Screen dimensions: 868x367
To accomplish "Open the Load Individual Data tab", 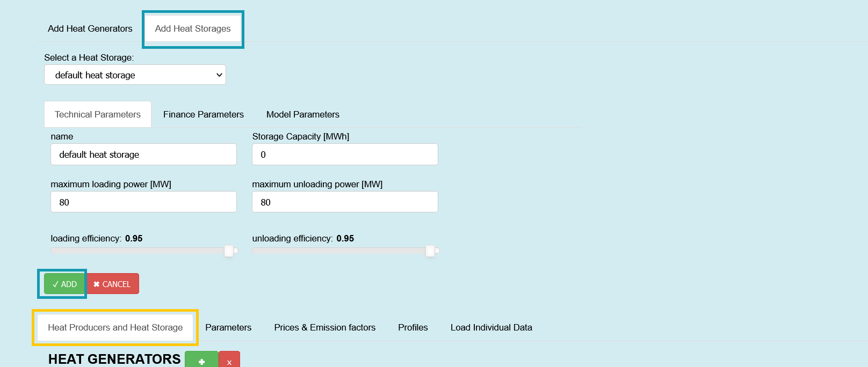I will coord(491,327).
